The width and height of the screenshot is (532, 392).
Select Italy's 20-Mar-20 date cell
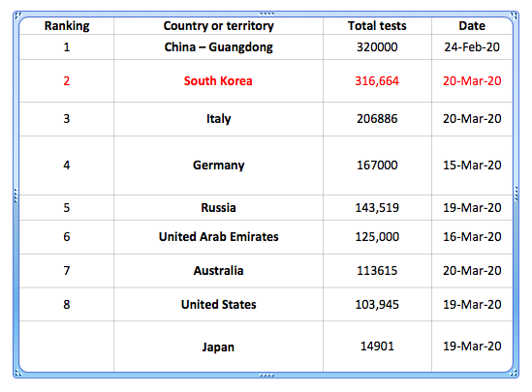point(472,119)
